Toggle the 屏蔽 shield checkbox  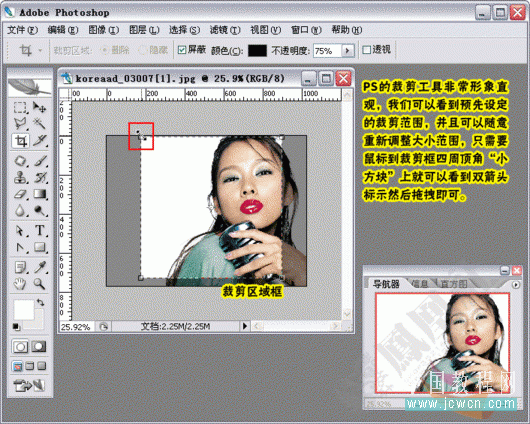click(x=182, y=50)
